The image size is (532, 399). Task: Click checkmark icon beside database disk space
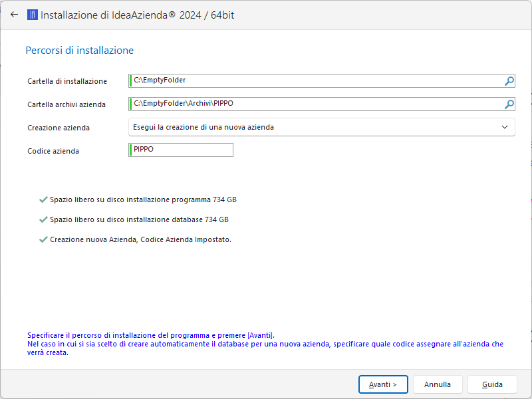point(43,219)
